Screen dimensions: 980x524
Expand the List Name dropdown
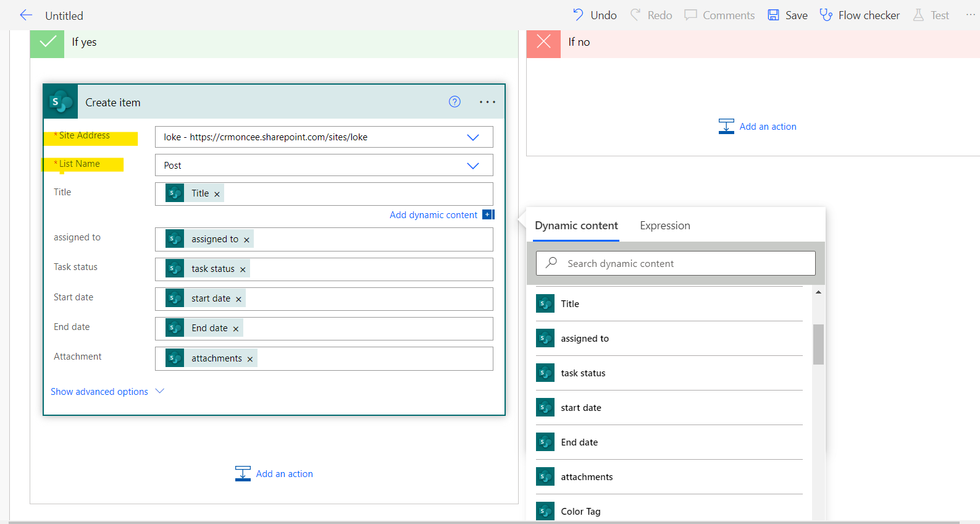[473, 166]
